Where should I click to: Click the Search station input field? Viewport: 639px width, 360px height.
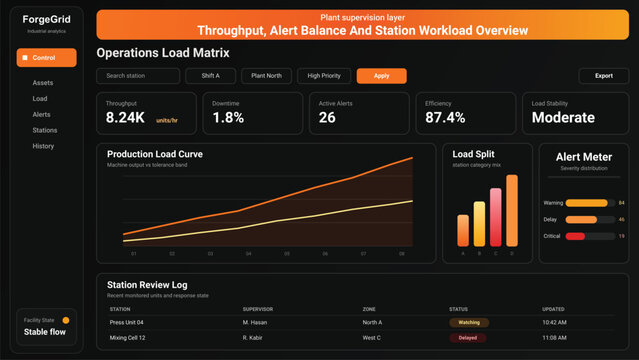click(138, 76)
